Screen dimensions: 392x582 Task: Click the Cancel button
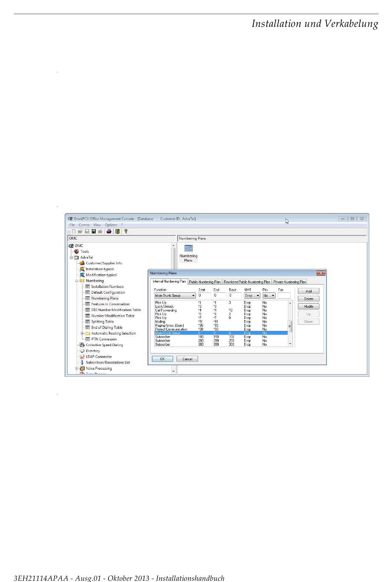coord(187,359)
